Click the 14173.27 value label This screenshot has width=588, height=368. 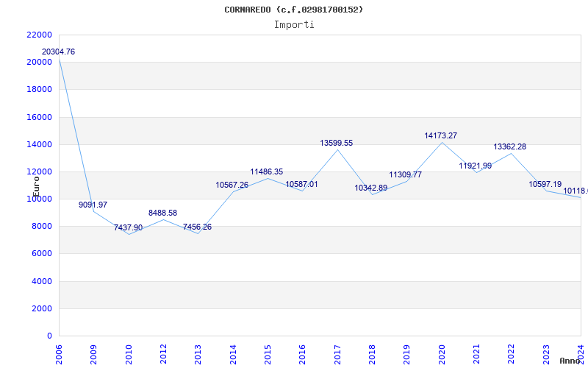(440, 135)
